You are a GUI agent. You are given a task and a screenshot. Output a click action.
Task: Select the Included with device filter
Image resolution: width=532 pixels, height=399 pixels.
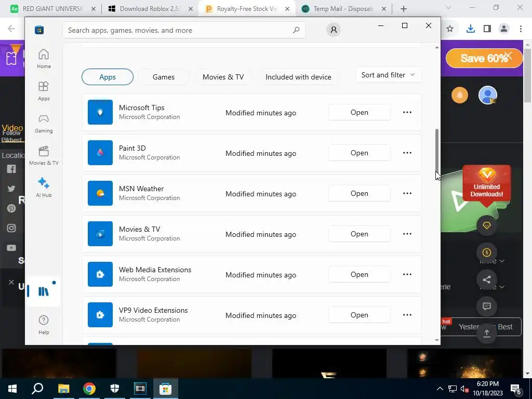(298, 77)
